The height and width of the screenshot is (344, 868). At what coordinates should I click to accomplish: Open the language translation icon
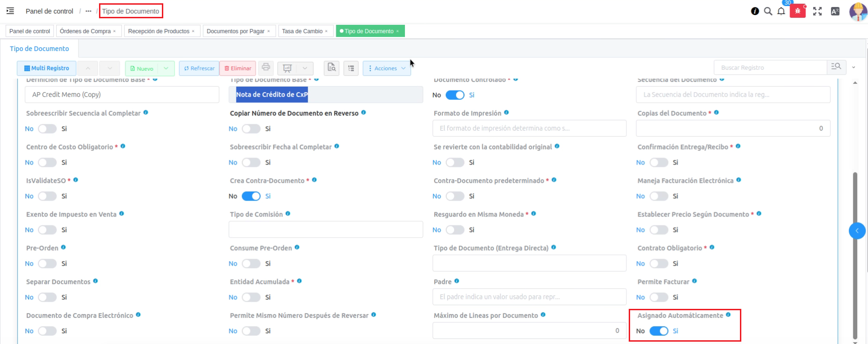click(x=835, y=11)
